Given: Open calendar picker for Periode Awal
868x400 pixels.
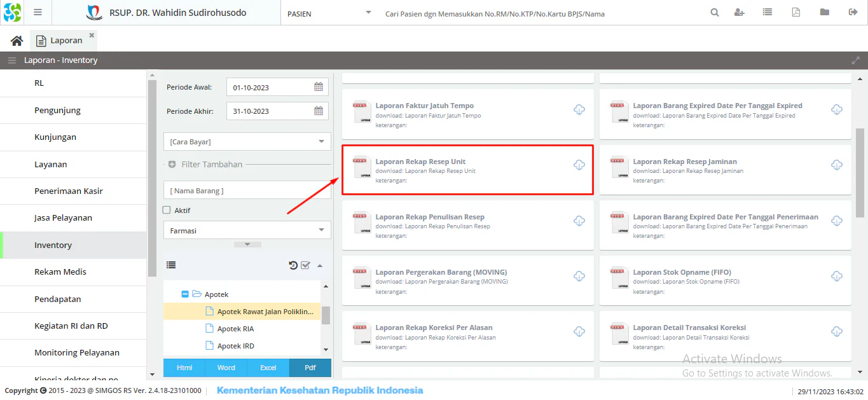Looking at the screenshot, I should 319,87.
